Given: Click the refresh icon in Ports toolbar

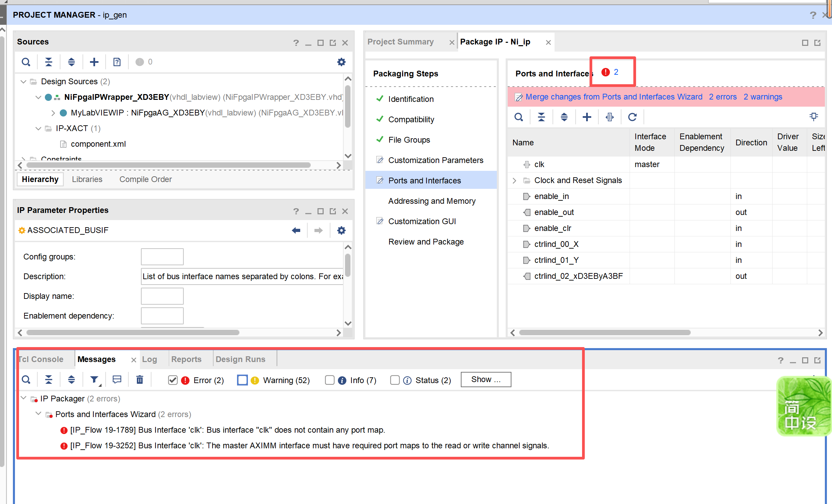Looking at the screenshot, I should (x=632, y=117).
